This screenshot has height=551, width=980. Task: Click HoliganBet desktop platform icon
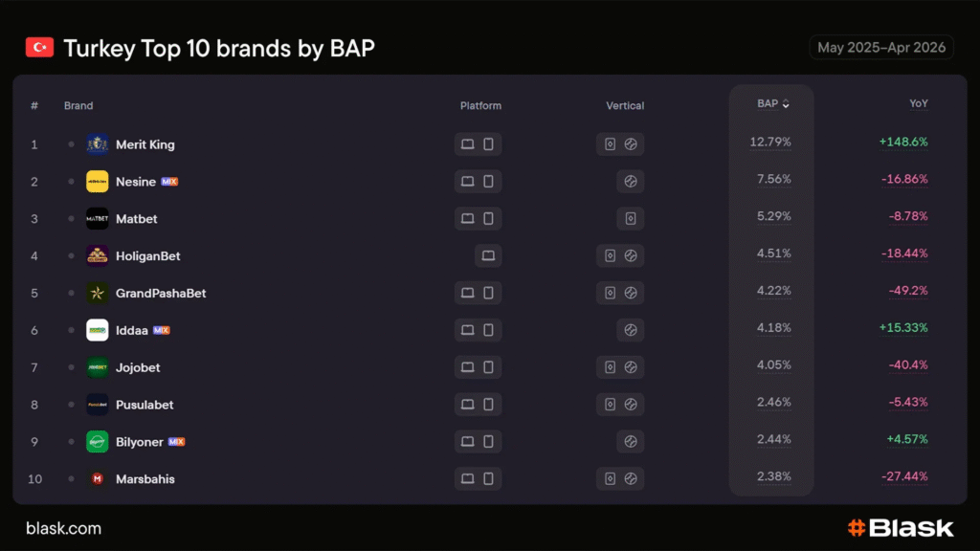[488, 255]
